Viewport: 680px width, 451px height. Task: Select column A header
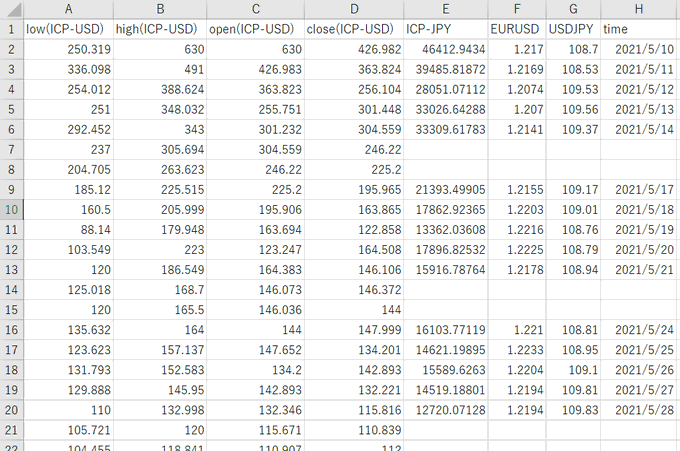69,9
